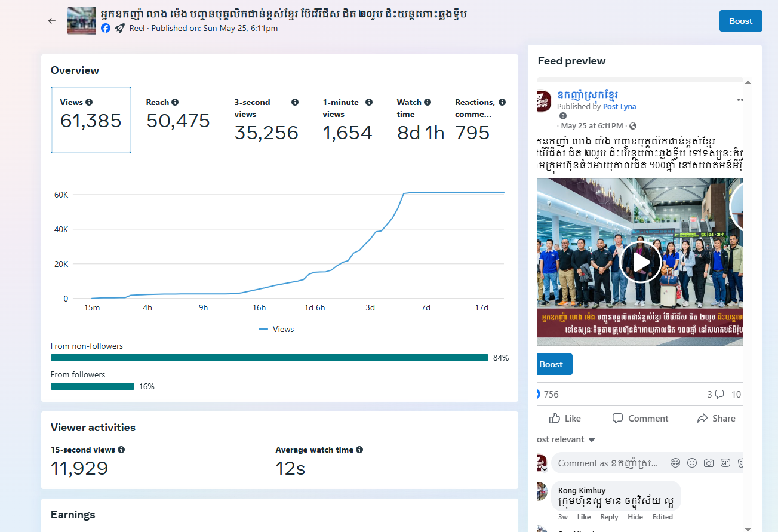Click the three-dot post options menu
This screenshot has height=532, width=778.
tap(740, 100)
